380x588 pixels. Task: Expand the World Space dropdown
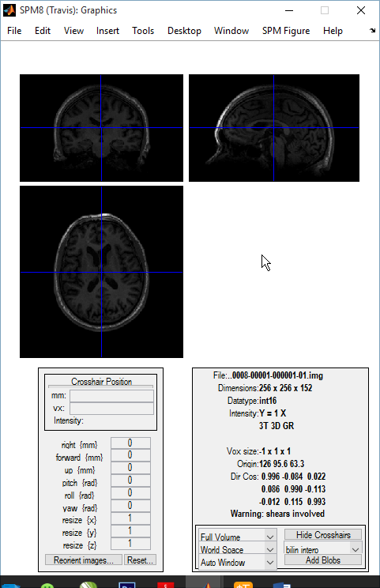coord(238,550)
